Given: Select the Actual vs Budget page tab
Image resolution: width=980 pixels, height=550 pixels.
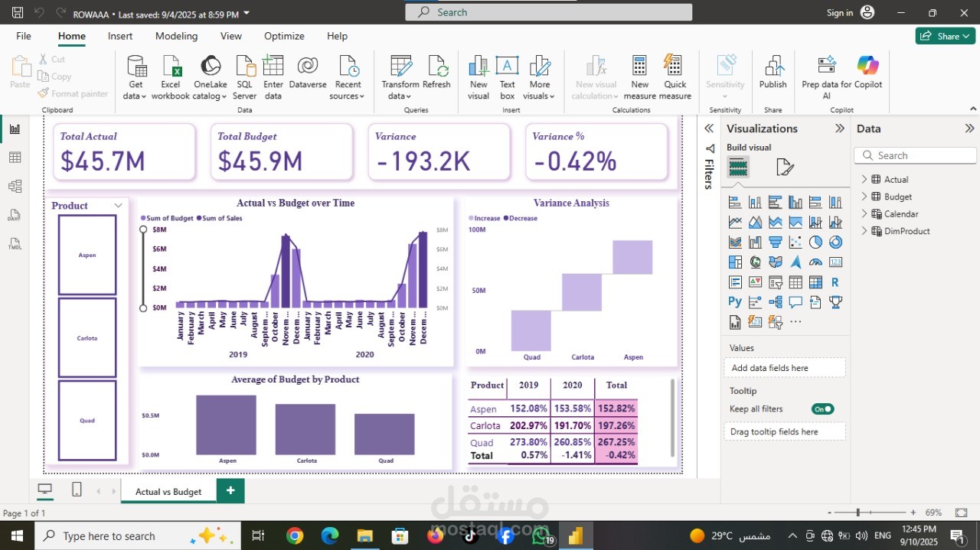Looking at the screenshot, I should click(x=168, y=492).
